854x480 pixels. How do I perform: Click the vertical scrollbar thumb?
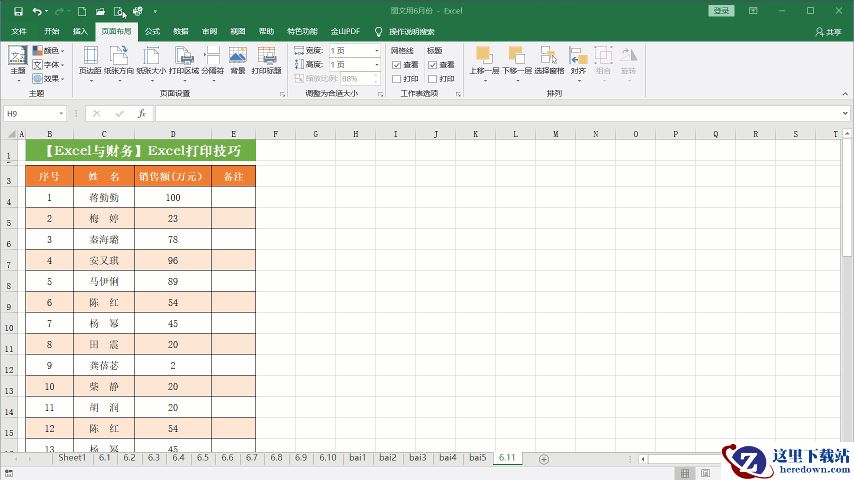coord(846,196)
